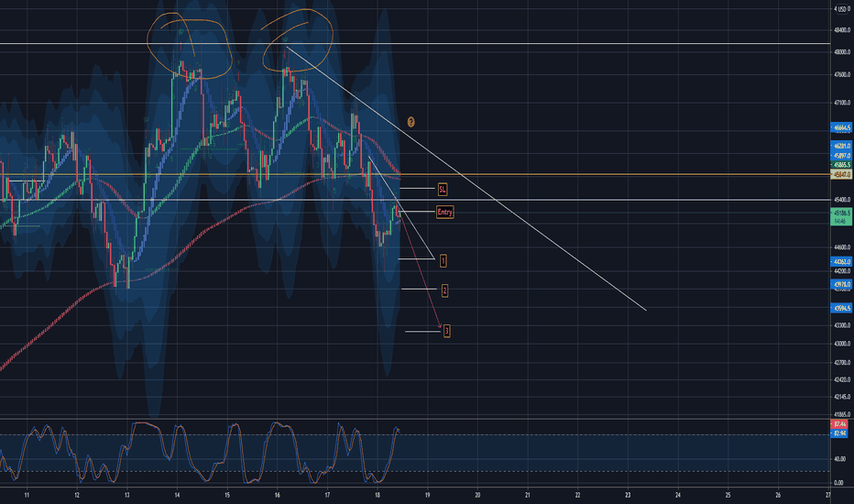Click the USD currency label on price axis
The height and width of the screenshot is (504, 854).
tap(842, 9)
